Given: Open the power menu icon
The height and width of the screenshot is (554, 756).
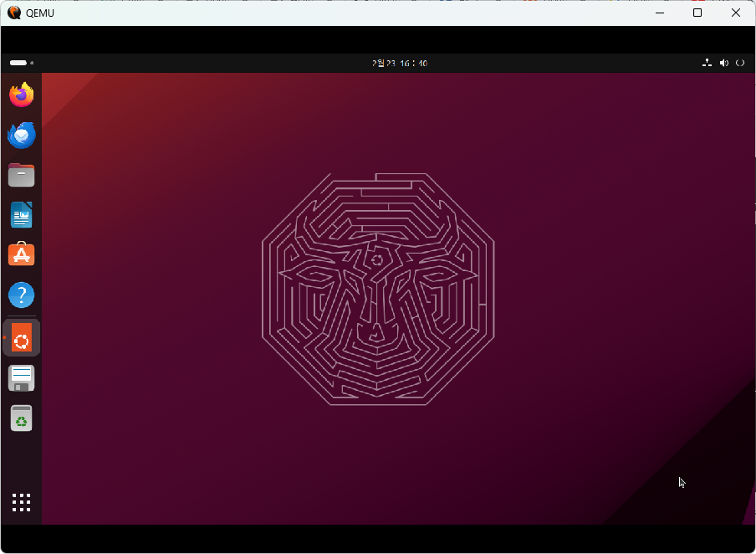Looking at the screenshot, I should pos(740,63).
